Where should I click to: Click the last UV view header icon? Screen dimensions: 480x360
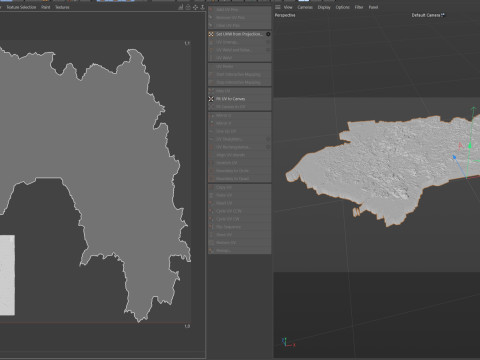point(202,7)
